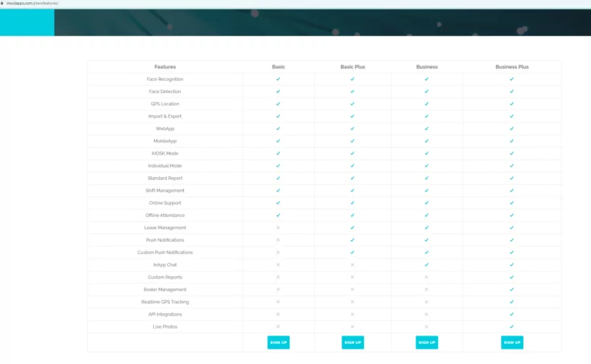This screenshot has width=591, height=364.
Task: Click the Face Recognition feature label
Action: click(x=165, y=79)
